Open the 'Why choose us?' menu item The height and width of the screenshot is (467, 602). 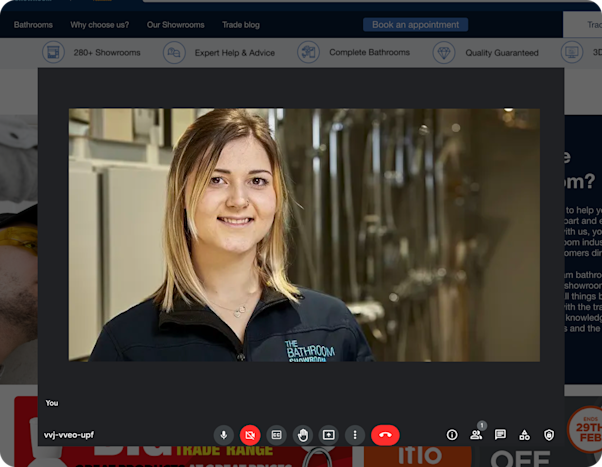click(x=99, y=25)
